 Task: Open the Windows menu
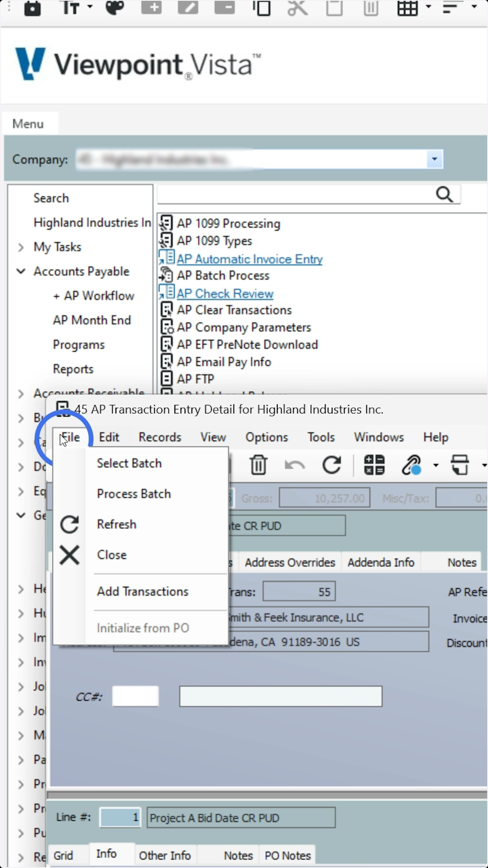(x=379, y=437)
